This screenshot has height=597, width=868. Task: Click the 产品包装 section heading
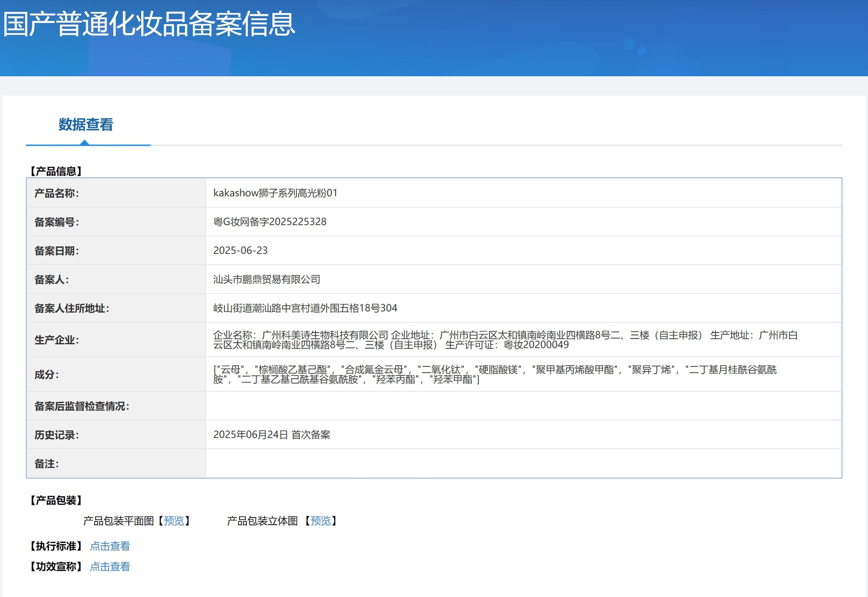(x=56, y=500)
